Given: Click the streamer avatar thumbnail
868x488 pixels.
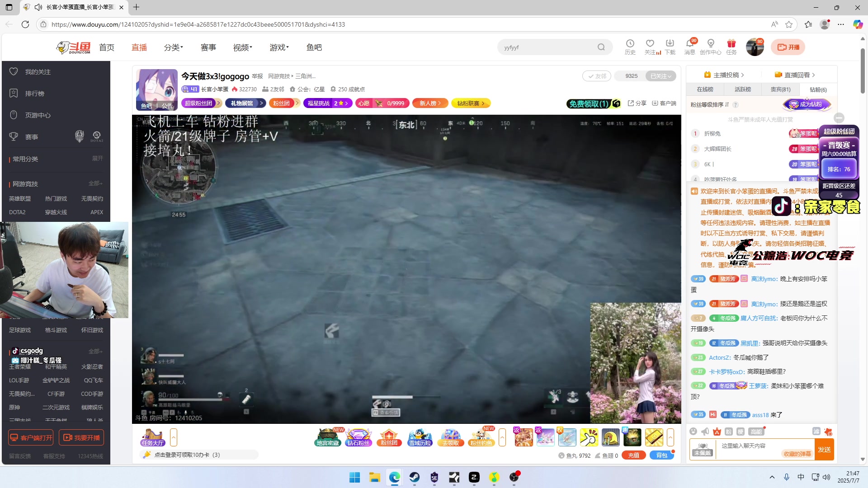Looking at the screenshot, I should 157,89.
